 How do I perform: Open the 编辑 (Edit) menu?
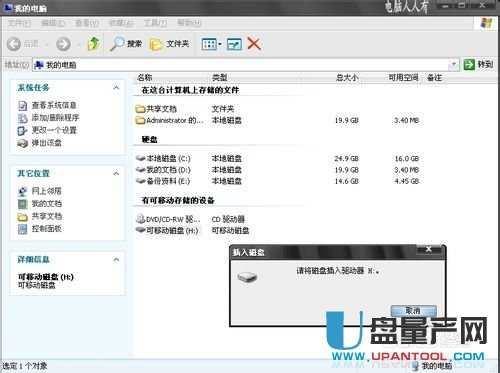pos(53,23)
